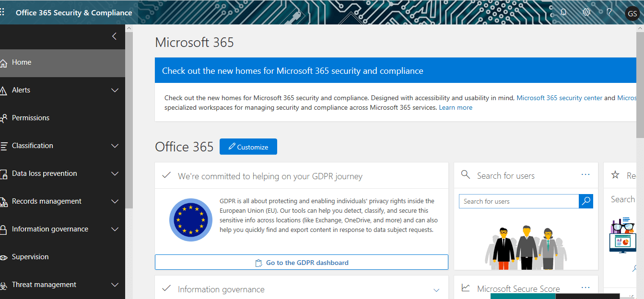
Task: Click the checkmark icon beside Information governance card
Action: pyautogui.click(x=166, y=288)
